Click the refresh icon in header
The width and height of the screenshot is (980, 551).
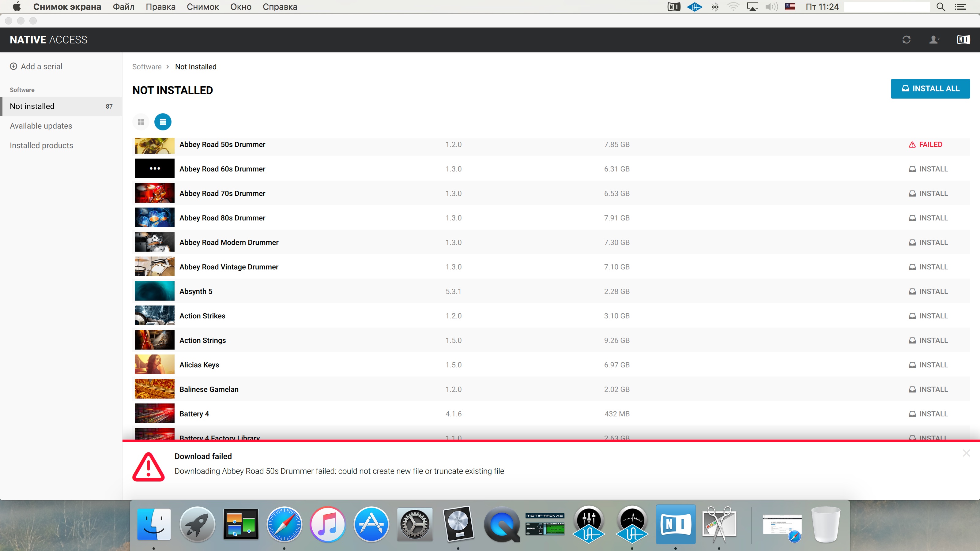(906, 39)
